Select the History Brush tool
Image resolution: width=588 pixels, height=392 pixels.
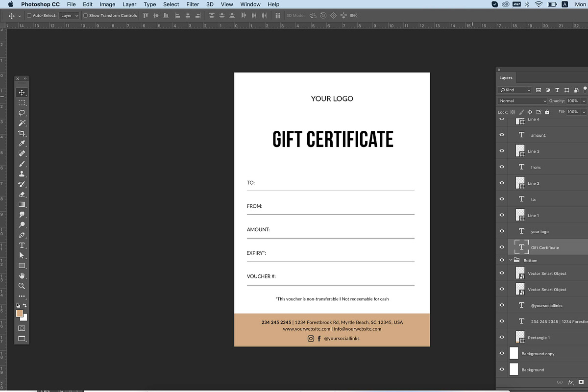tap(22, 184)
